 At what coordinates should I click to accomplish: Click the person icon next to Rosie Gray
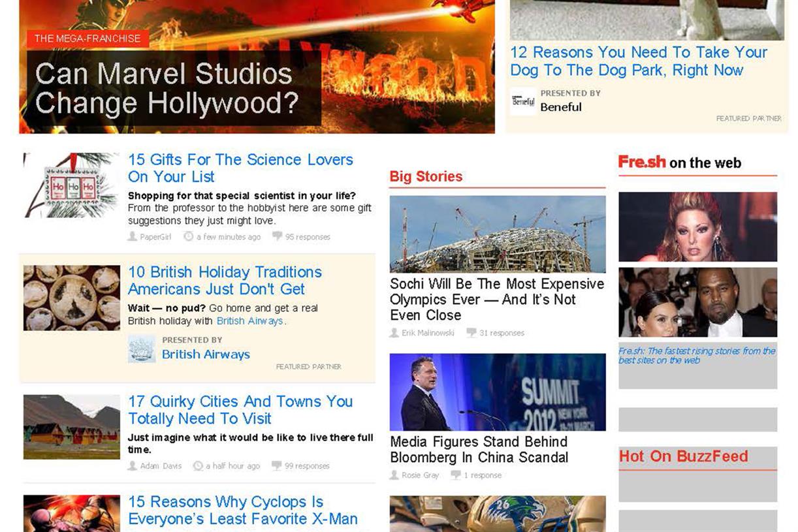394,475
